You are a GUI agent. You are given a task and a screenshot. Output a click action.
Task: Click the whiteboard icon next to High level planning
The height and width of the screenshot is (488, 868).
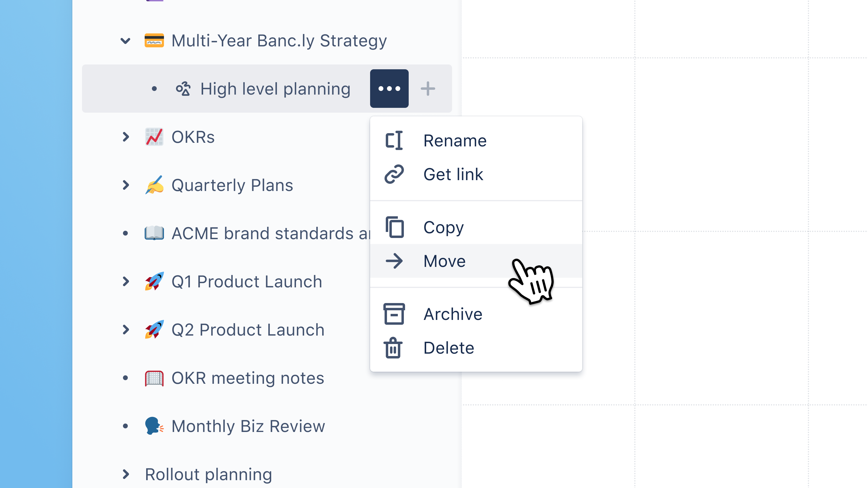pyautogui.click(x=183, y=89)
